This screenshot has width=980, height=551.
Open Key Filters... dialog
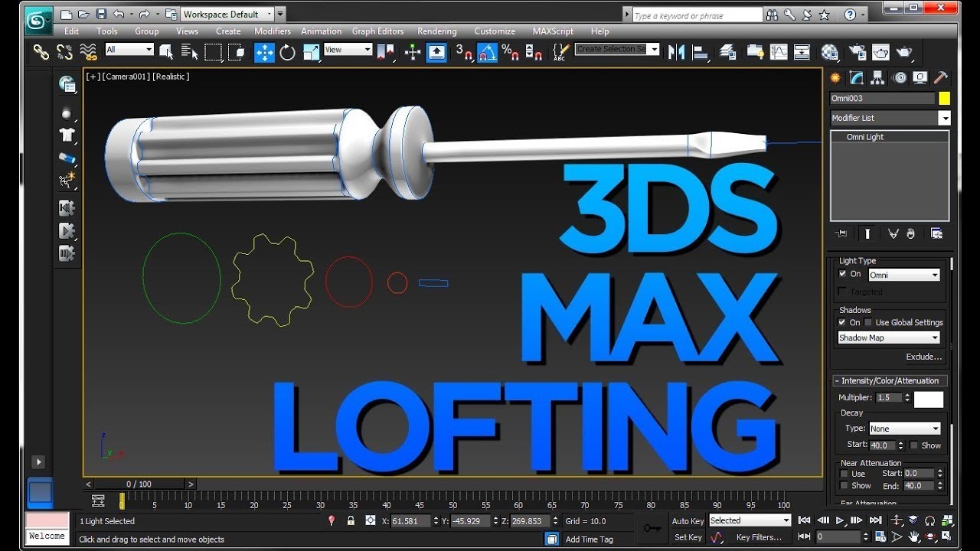(x=759, y=537)
